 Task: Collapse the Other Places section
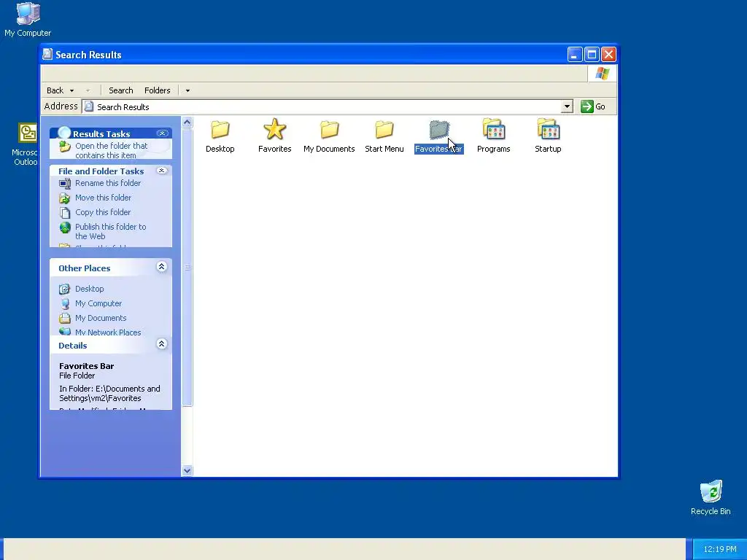(161, 267)
